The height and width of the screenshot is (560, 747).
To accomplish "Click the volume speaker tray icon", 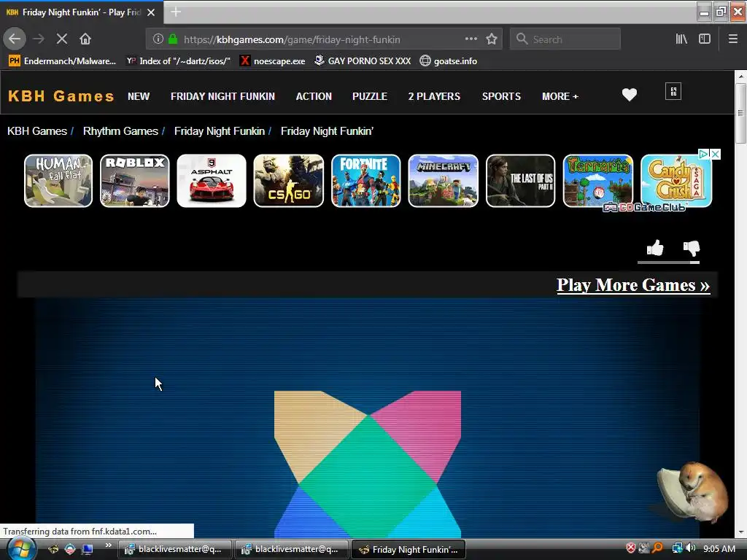I will click(691, 548).
